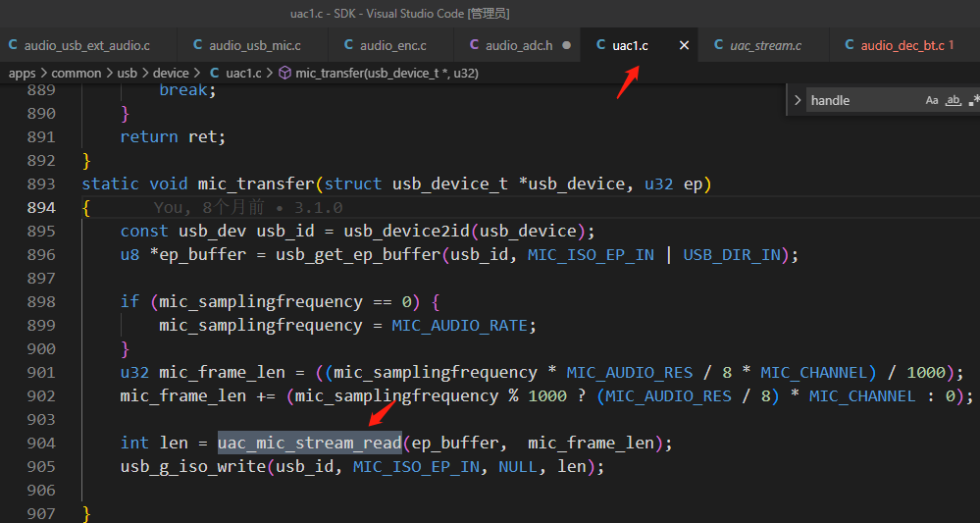The width and height of the screenshot is (980, 523).
Task: Click the 'device' breadcrumb segment
Action: tap(171, 74)
